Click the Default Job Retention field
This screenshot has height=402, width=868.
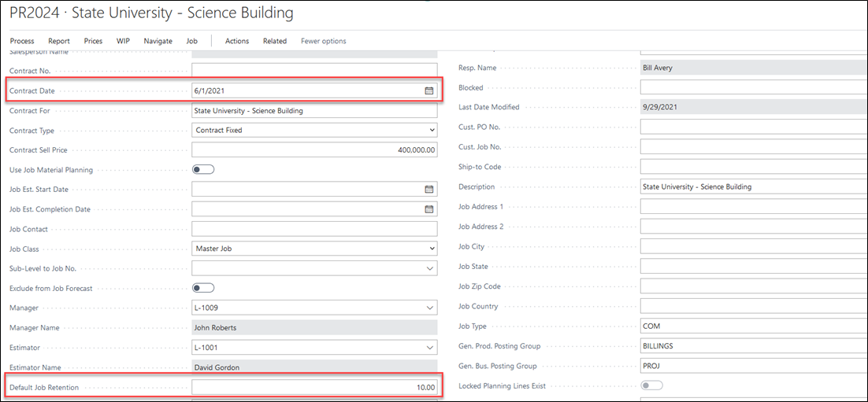pos(313,387)
